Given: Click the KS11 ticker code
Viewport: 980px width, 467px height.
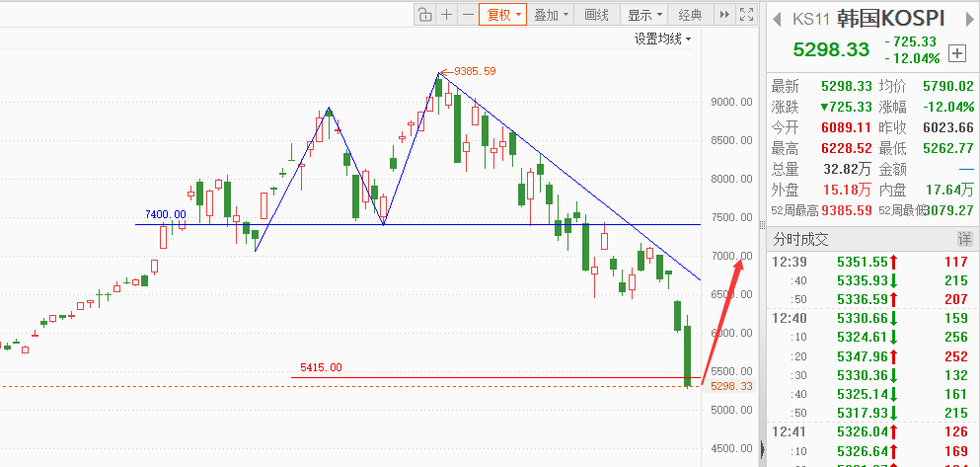Looking at the screenshot, I should (810, 19).
